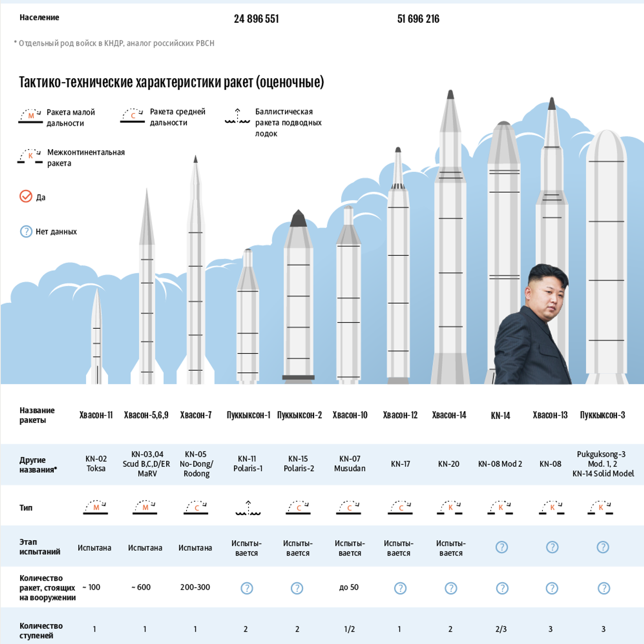Click question mark in KN-14 test stage
Screen dimensions: 644x644
point(502,547)
